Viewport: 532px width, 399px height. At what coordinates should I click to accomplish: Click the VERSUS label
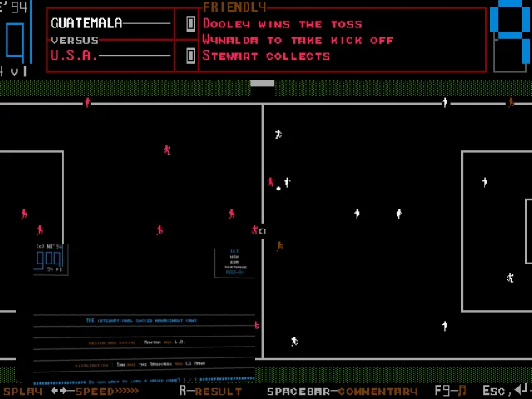click(75, 40)
